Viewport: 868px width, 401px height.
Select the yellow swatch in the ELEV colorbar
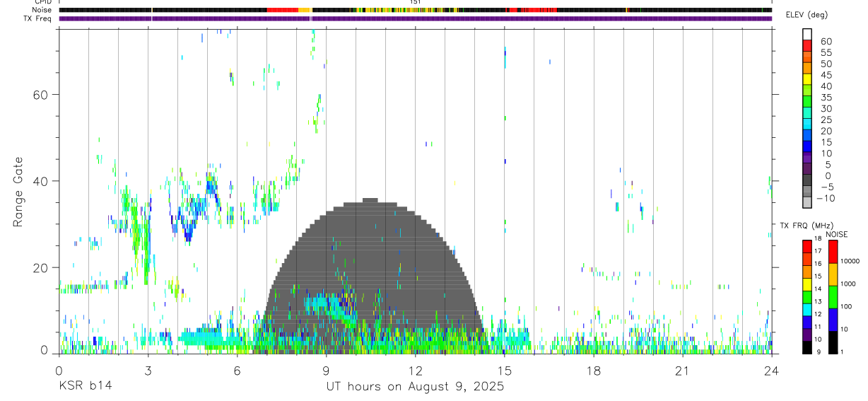(x=807, y=79)
